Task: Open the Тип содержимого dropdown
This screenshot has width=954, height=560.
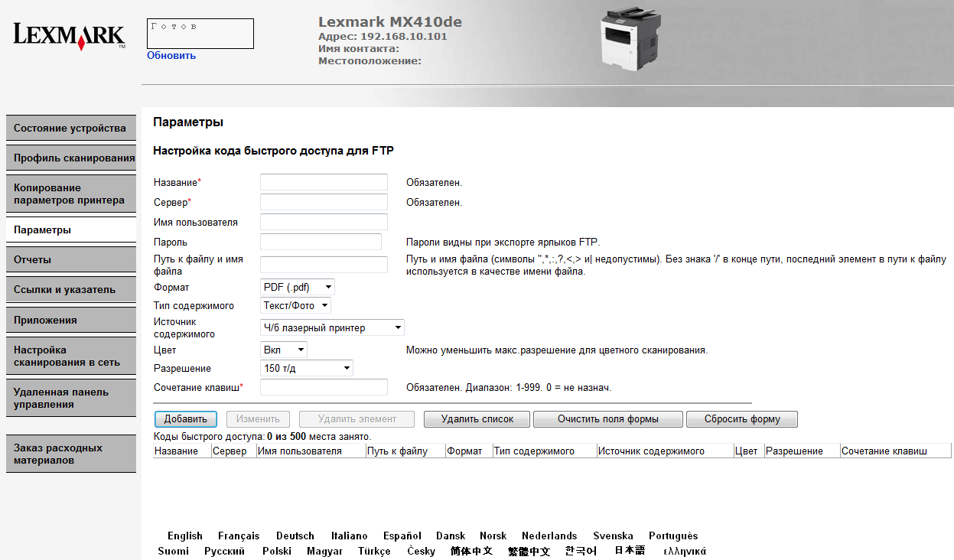Action: click(295, 305)
